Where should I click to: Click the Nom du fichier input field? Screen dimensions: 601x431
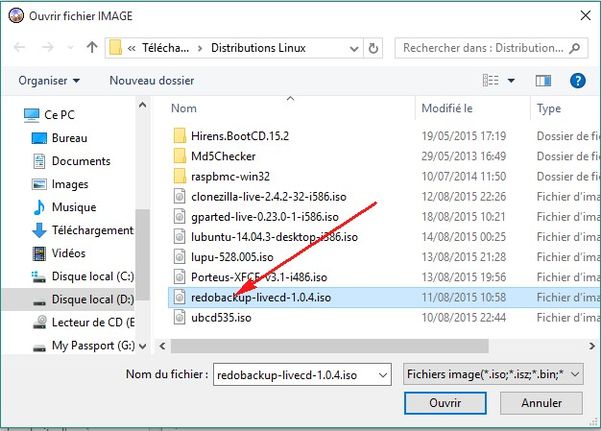[302, 374]
